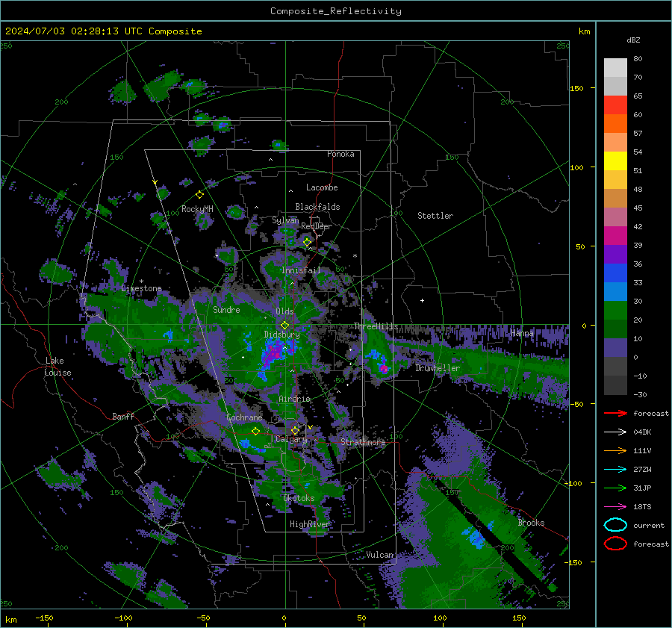
Task: Click the Lake Louise label
Action: pyautogui.click(x=58, y=367)
